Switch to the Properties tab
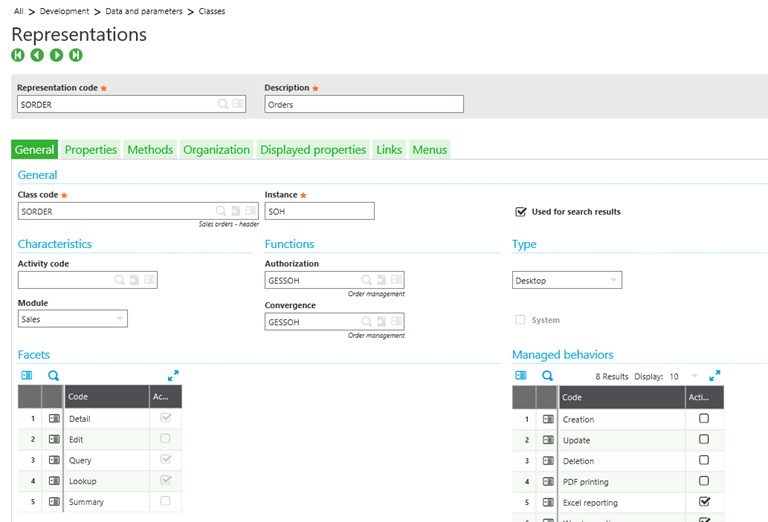Viewport: 768px width, 522px height. click(91, 150)
